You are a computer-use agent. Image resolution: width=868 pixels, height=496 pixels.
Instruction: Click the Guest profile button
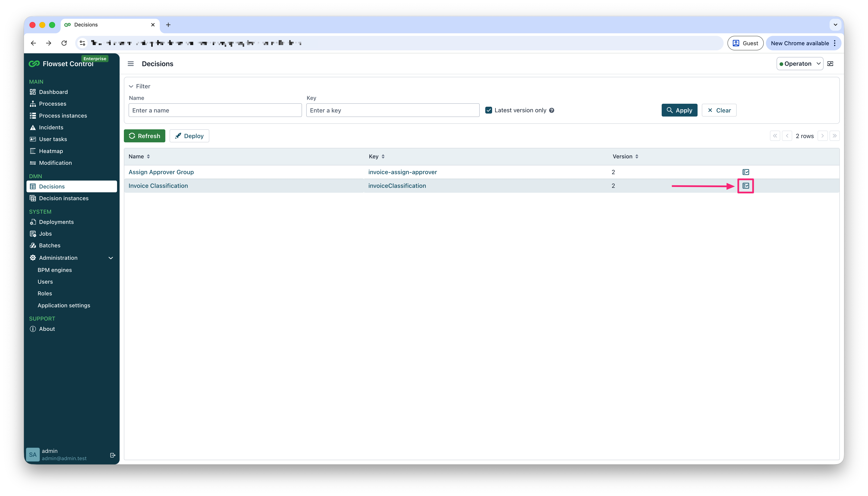[x=745, y=43]
